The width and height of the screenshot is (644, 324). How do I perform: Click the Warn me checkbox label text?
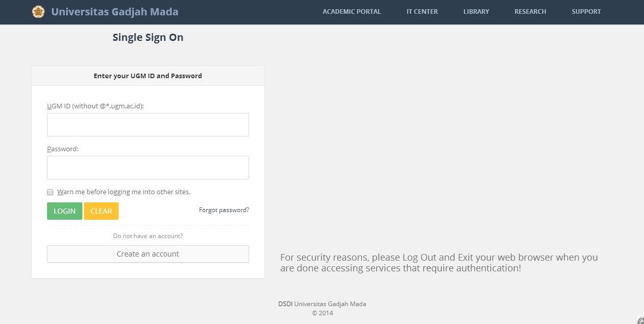click(124, 192)
